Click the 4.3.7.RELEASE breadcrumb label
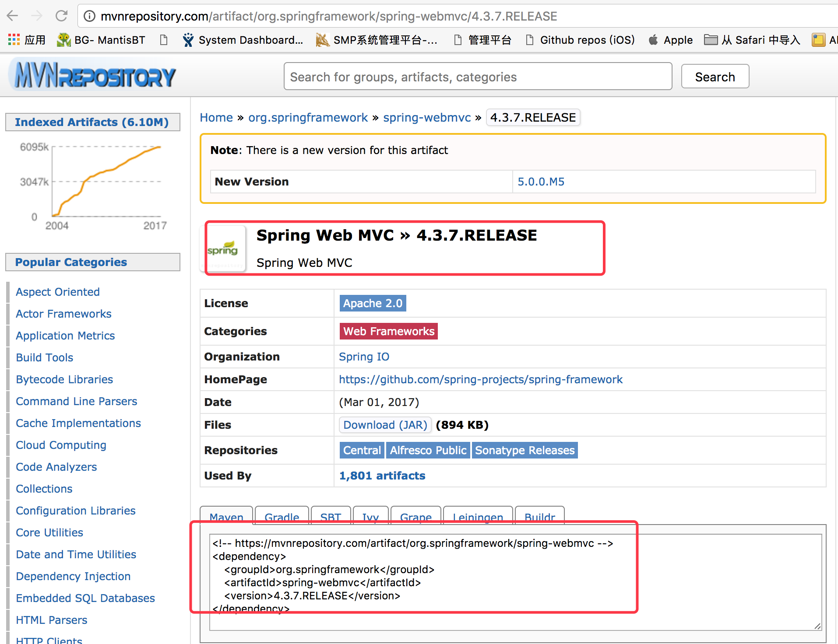This screenshot has width=838, height=644. [x=533, y=117]
